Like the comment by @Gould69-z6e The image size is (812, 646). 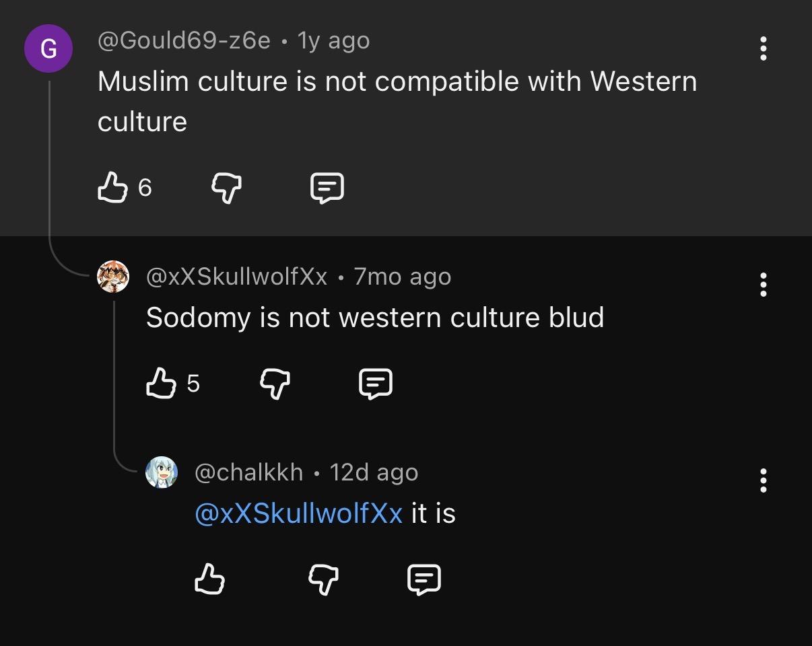point(112,187)
